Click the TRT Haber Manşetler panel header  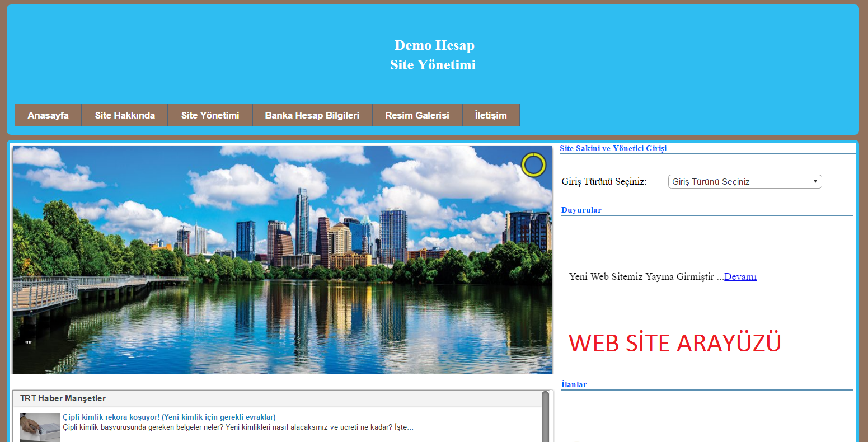63,398
